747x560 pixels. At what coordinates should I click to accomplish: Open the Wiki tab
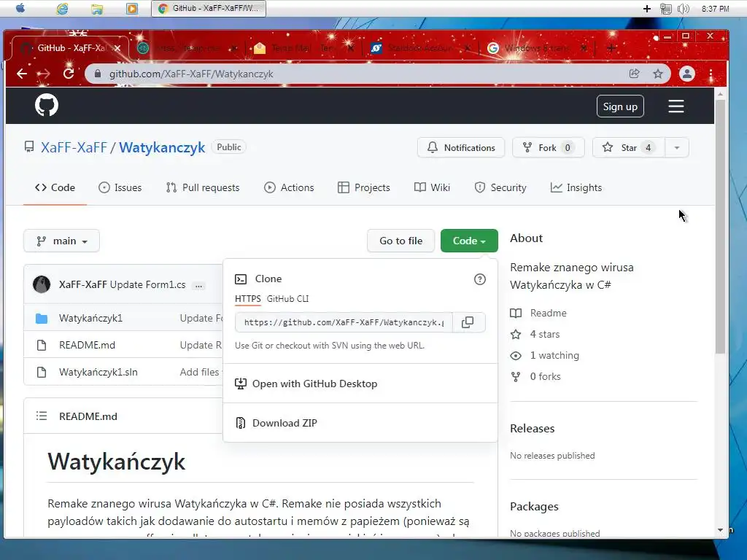click(432, 187)
